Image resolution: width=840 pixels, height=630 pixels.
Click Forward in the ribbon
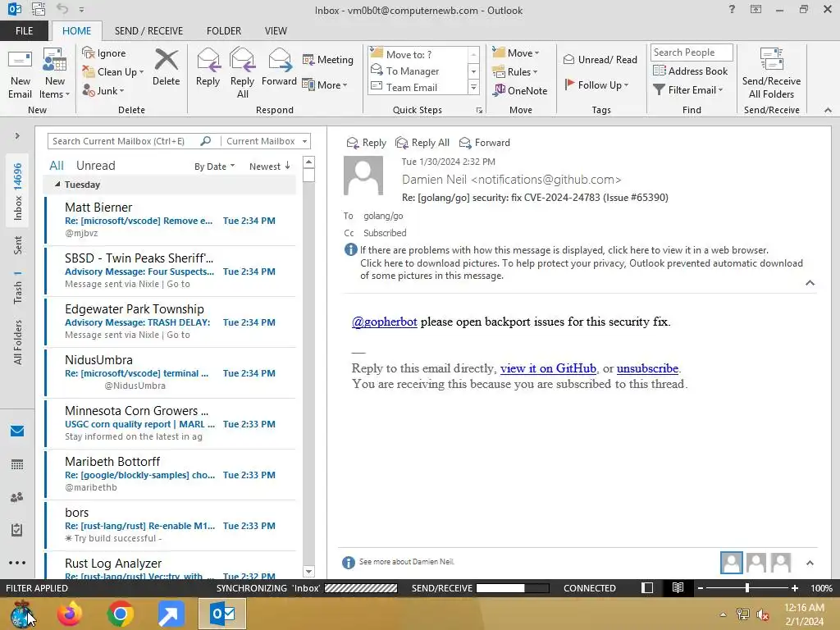click(279, 67)
